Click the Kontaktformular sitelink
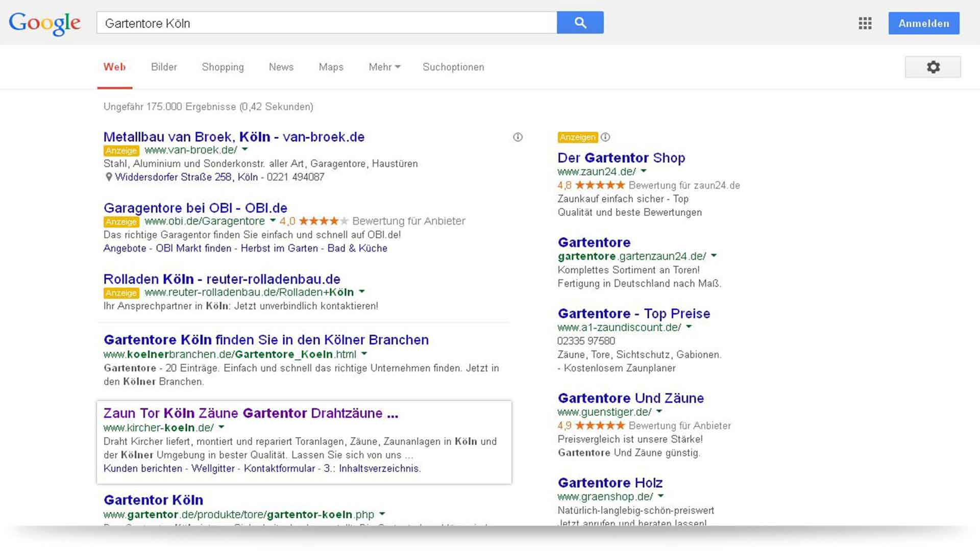 pos(279,468)
